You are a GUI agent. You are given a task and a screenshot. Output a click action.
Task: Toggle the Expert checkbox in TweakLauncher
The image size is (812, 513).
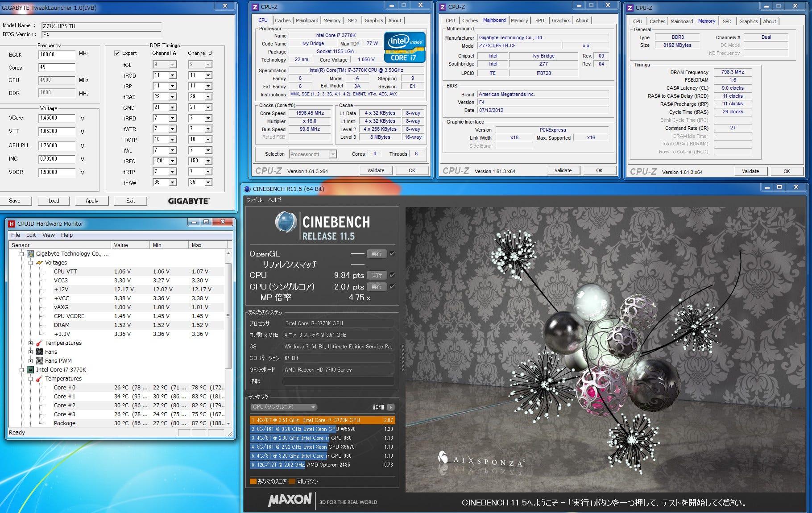(117, 53)
